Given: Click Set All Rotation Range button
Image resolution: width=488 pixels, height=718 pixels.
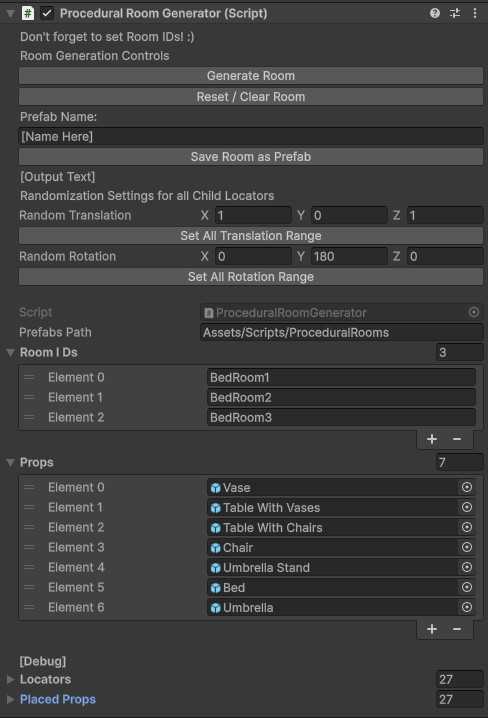Looking at the screenshot, I should pyautogui.click(x=251, y=277).
